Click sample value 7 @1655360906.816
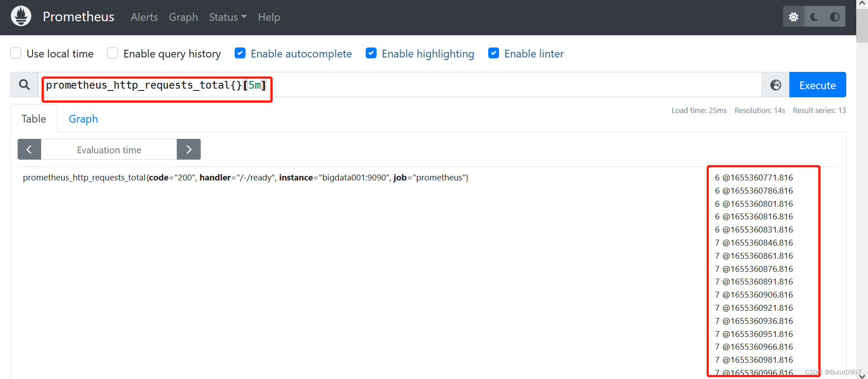The height and width of the screenshot is (379, 868). coord(754,295)
